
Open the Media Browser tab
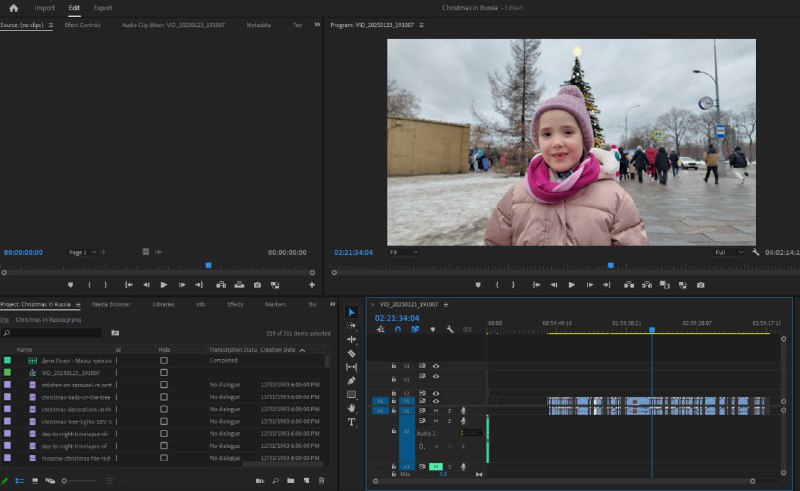pyautogui.click(x=111, y=304)
